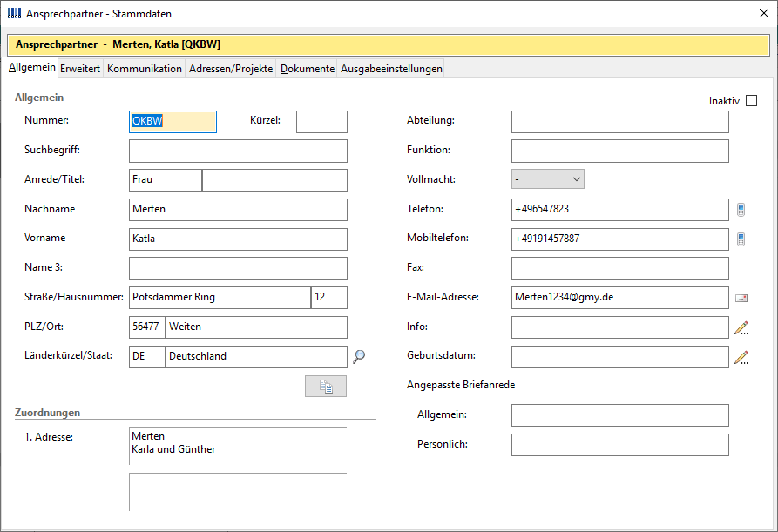Click the send email icon beside E-Mail-Adresse
778x532 pixels.
pos(741,298)
